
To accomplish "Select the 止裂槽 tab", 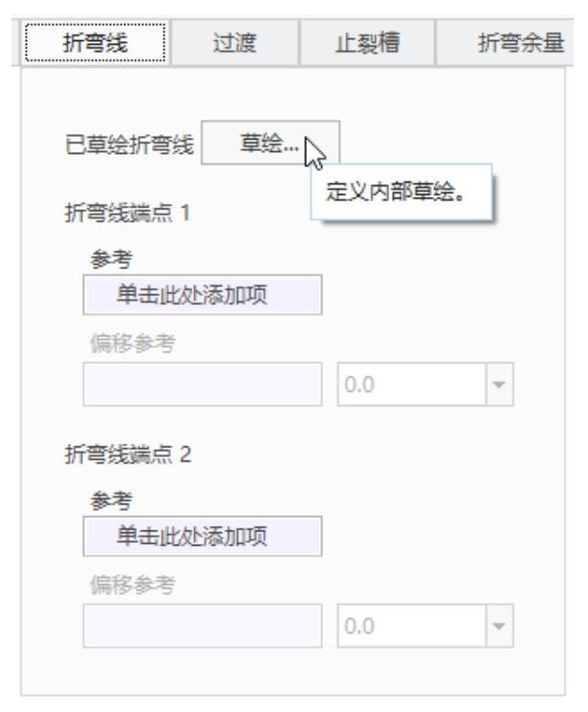I will (x=367, y=43).
